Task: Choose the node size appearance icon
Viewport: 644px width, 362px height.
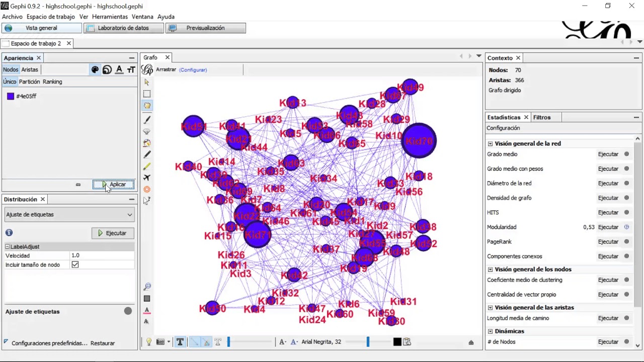Action: coord(107,70)
